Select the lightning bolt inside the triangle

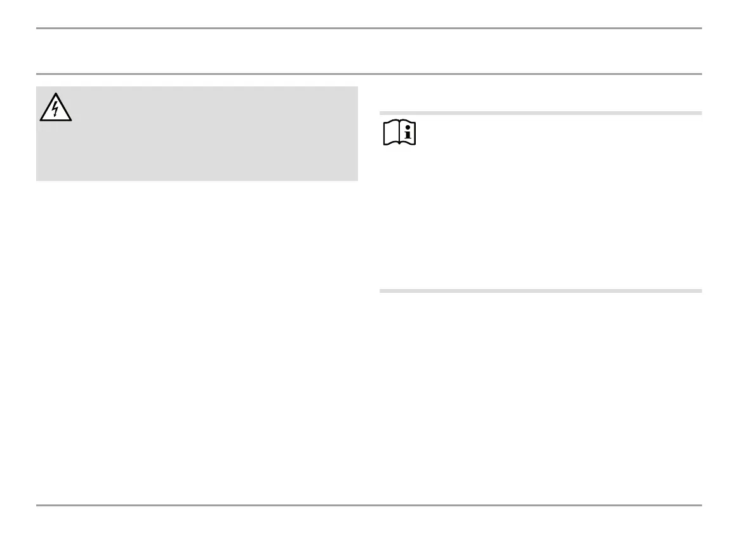click(55, 109)
